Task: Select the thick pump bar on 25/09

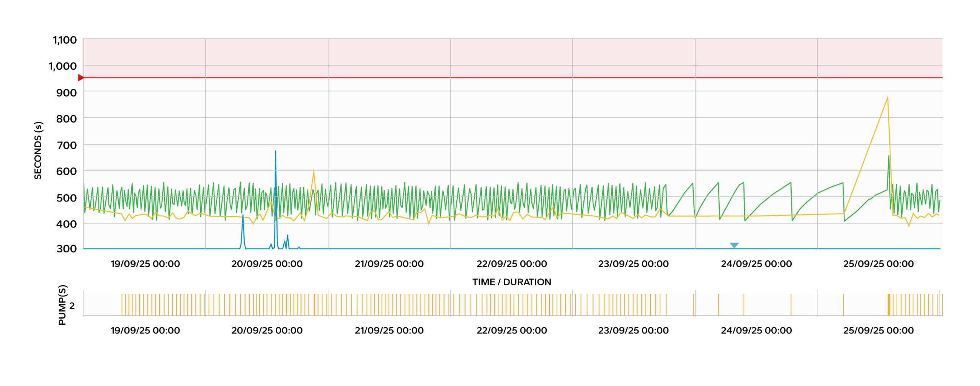Action: click(889, 305)
